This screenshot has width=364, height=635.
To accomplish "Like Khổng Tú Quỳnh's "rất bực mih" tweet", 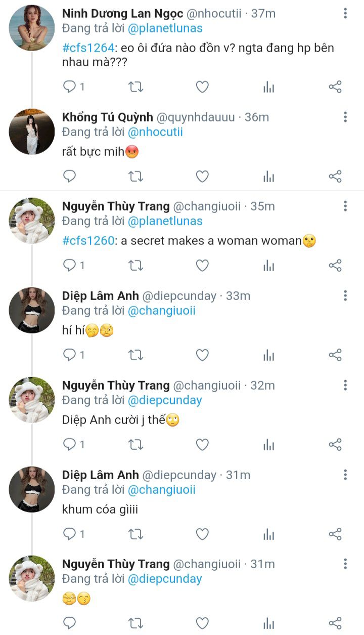I will coord(202,176).
